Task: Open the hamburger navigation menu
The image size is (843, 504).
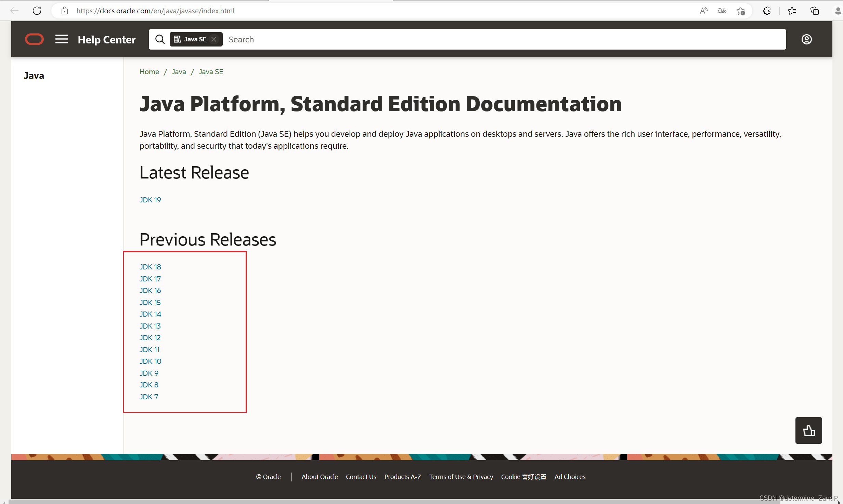Action: 62,39
